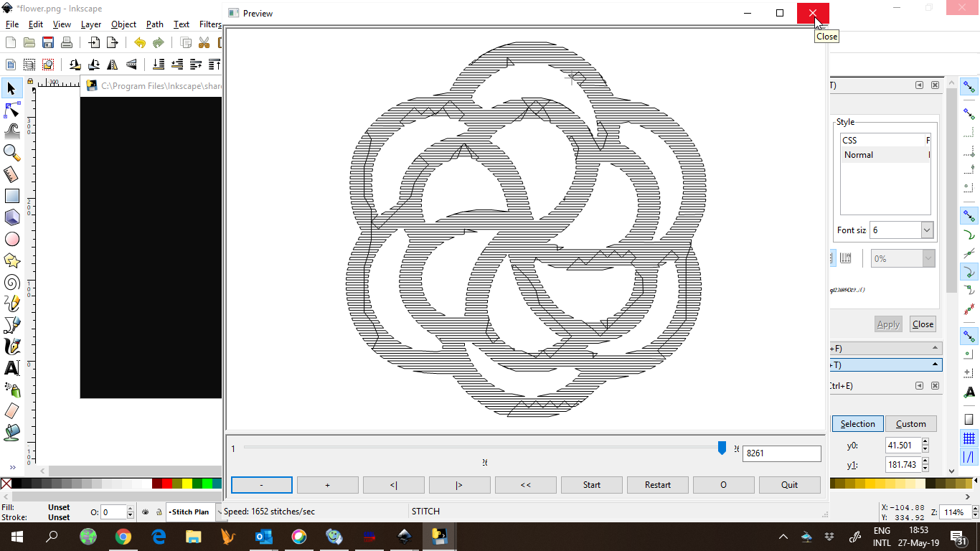980x551 pixels.
Task: Click the Lower to bottom icon
Action: 159,65
